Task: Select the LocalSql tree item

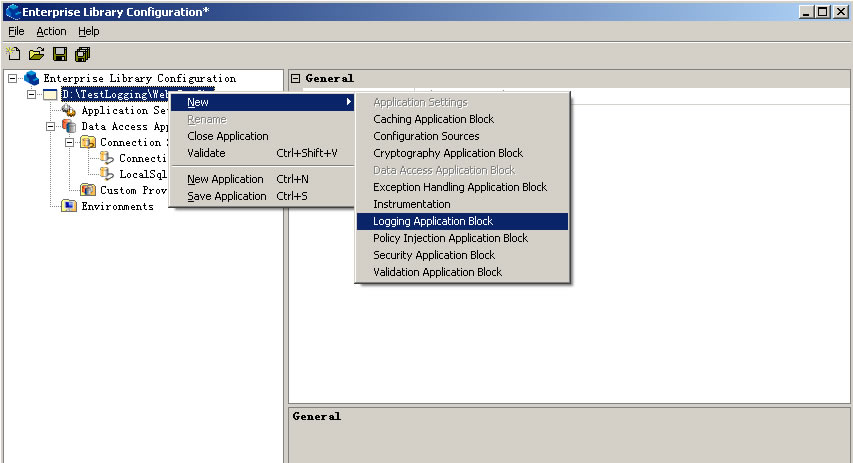Action: (x=143, y=174)
